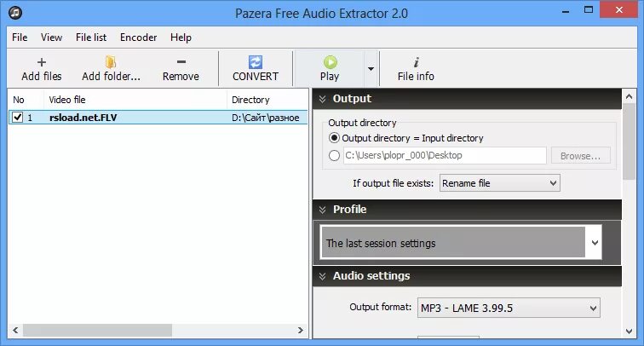Screen dimensions: 644x346
Task: Open the Help menu
Action: [181, 37]
